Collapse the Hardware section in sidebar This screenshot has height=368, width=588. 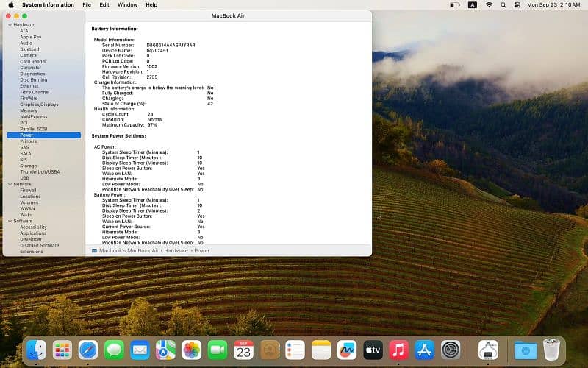[10, 25]
